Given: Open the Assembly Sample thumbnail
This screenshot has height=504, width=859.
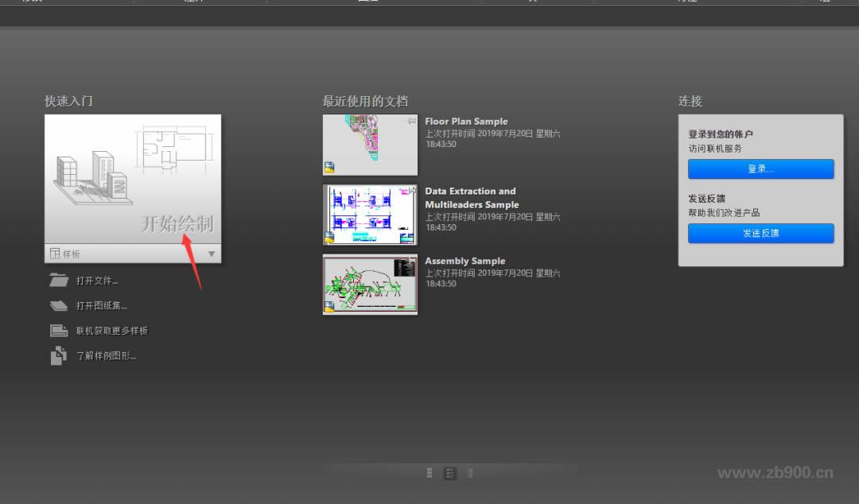Looking at the screenshot, I should [x=369, y=285].
